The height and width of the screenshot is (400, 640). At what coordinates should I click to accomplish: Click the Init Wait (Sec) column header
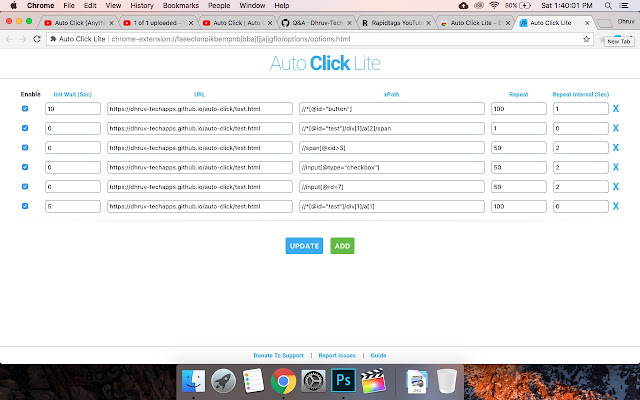[73, 94]
